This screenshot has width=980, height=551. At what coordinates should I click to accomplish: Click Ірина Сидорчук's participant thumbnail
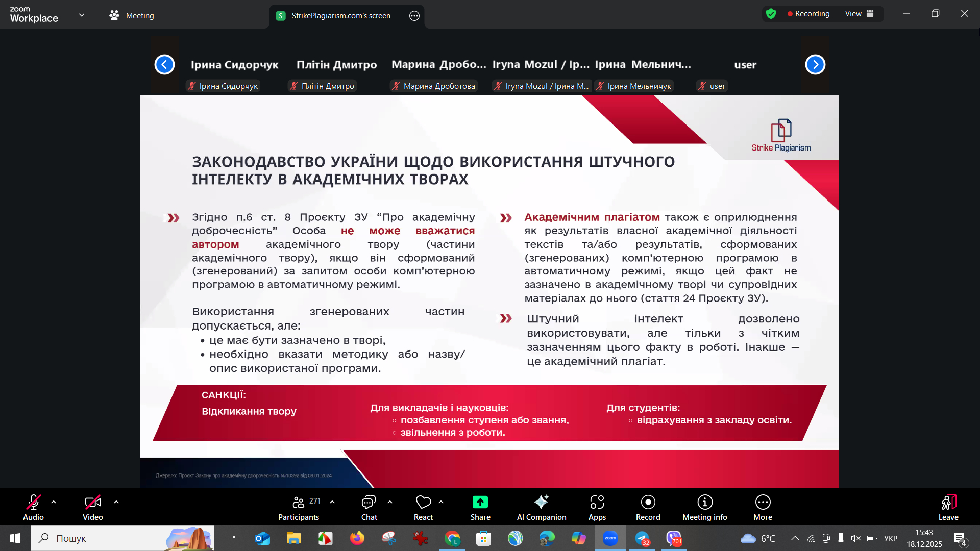[x=234, y=65]
